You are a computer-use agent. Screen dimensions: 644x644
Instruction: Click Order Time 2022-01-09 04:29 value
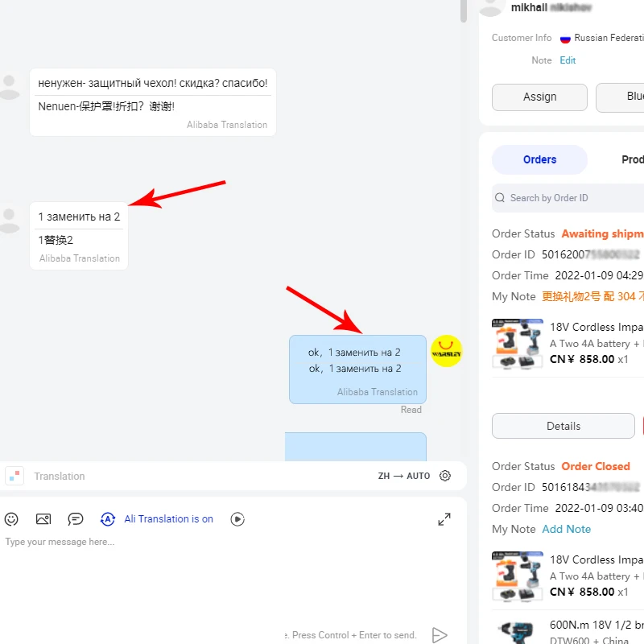pyautogui.click(x=599, y=275)
